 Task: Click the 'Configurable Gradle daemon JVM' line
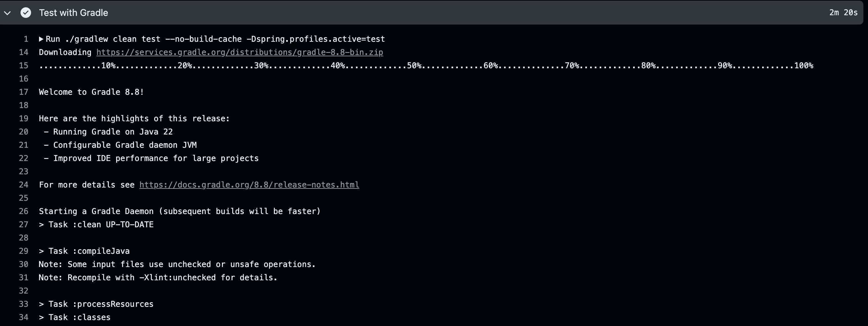120,145
